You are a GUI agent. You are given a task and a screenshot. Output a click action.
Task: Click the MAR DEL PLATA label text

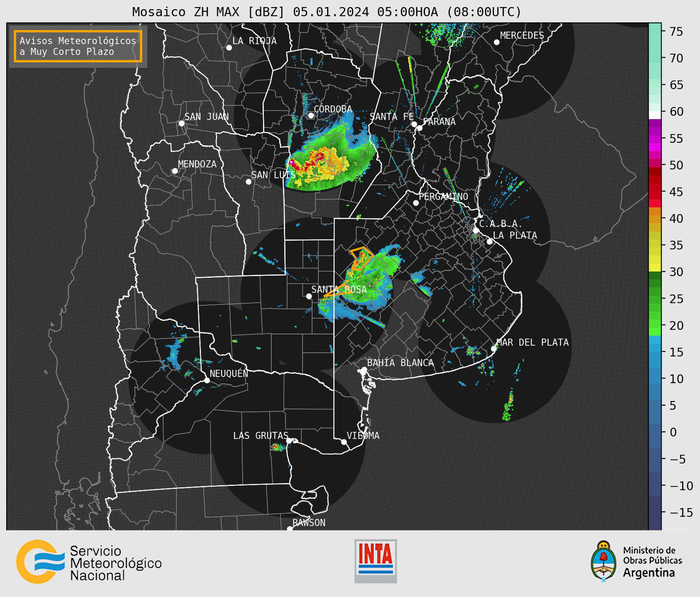click(533, 343)
